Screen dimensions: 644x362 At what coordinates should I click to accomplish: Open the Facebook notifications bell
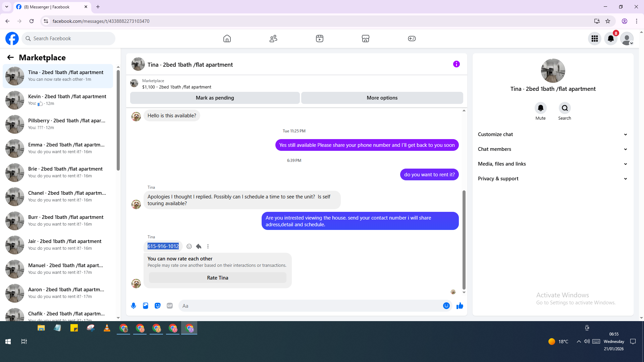[x=611, y=39]
